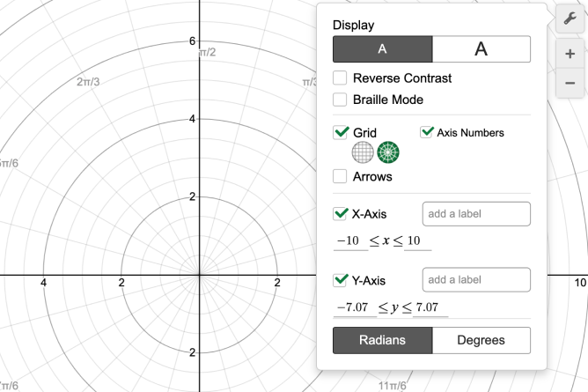Enable Braille Mode checkbox

click(x=341, y=100)
